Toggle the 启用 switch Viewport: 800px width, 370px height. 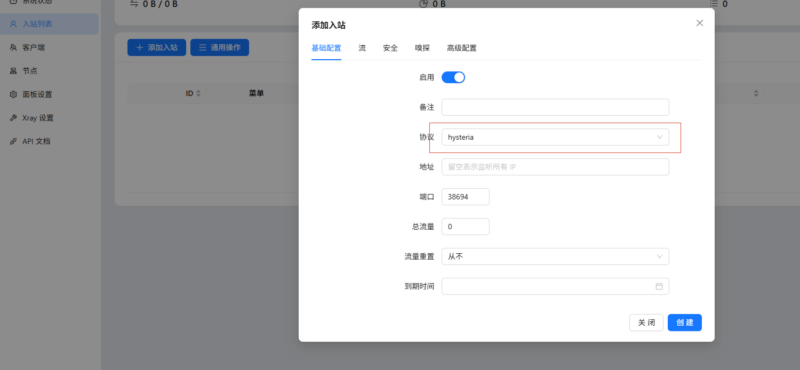pyautogui.click(x=453, y=78)
